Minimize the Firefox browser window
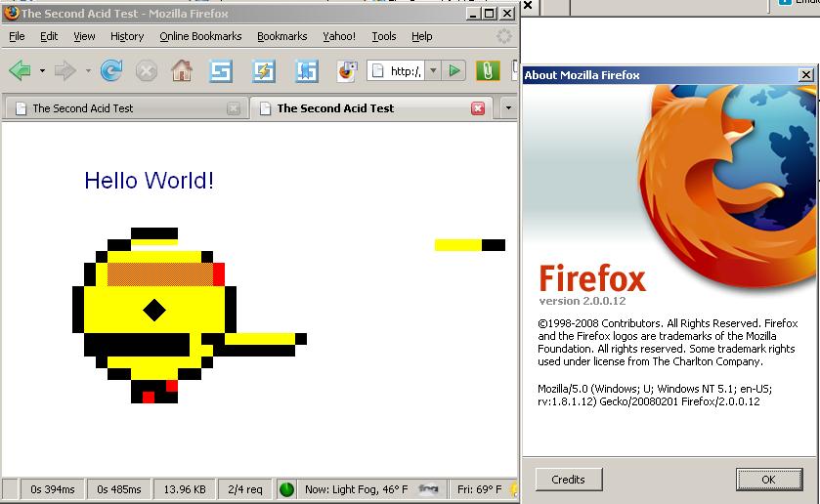Viewport: 820px width, 504px height. point(473,14)
